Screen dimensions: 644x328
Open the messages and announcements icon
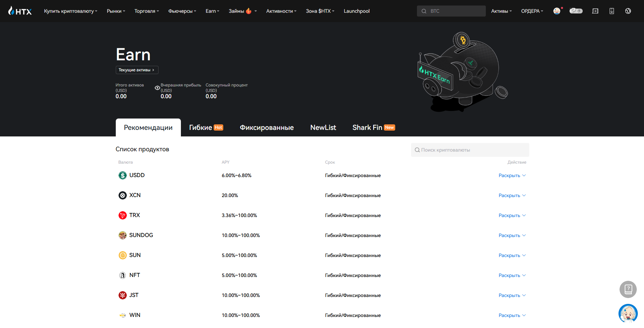(x=595, y=11)
